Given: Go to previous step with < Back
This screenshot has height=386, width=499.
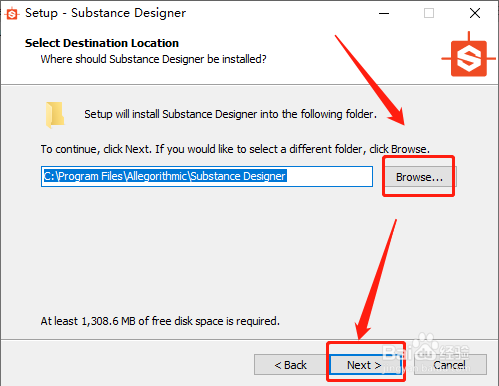Looking at the screenshot, I should [291, 365].
